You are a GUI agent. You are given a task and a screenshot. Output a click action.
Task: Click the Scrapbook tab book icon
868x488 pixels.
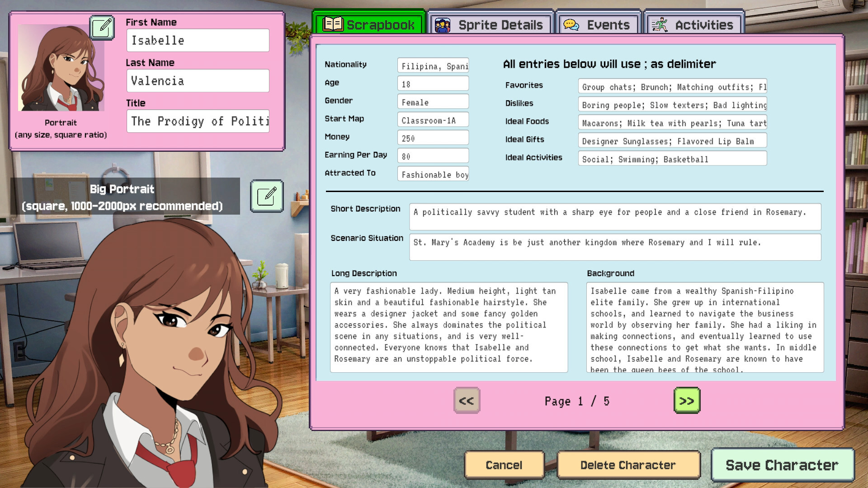333,24
